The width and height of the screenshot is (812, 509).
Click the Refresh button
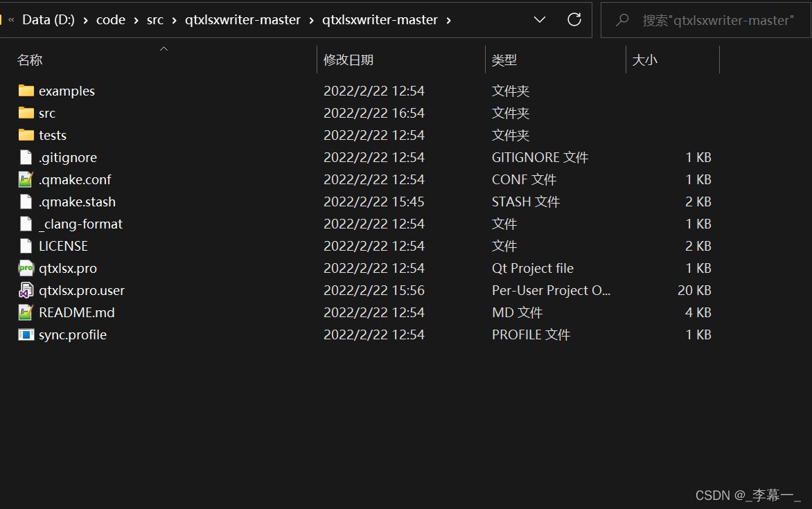pos(574,19)
